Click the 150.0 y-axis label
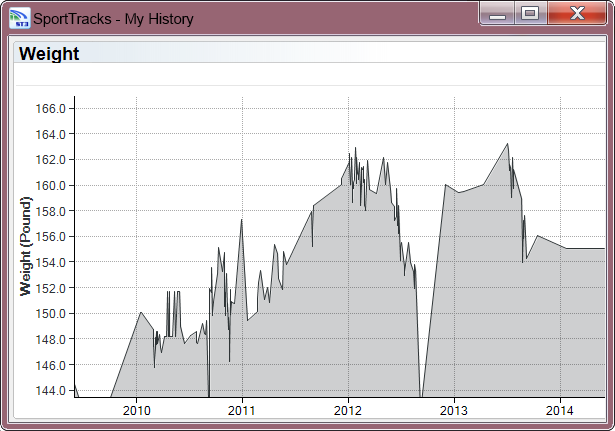 51,314
